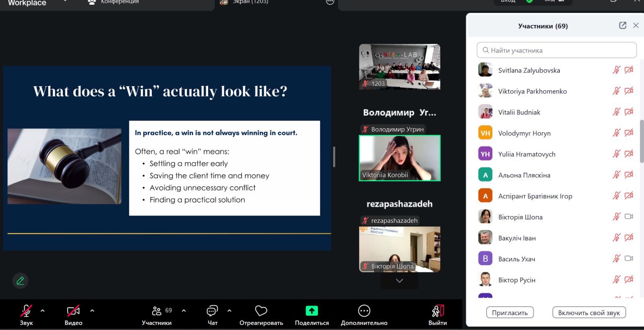Screen dimensions: 644x330
Task: Switch to the Экран (1203) tab
Action: tap(250, 2)
